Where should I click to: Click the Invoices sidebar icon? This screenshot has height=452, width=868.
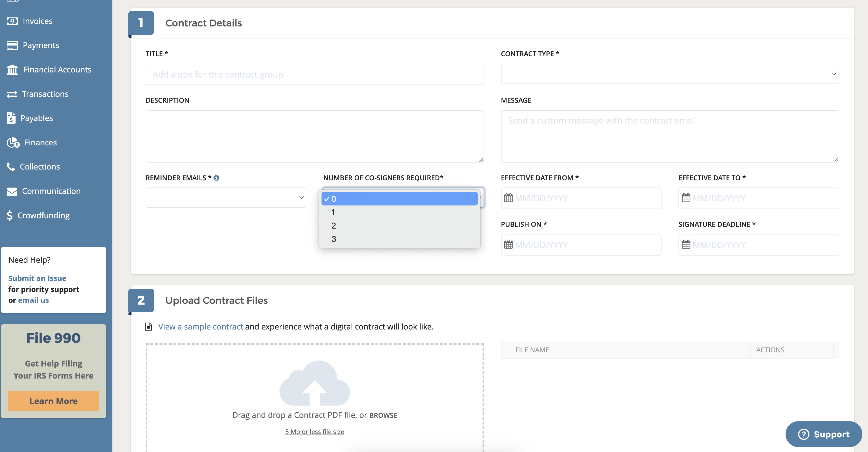[x=12, y=21]
